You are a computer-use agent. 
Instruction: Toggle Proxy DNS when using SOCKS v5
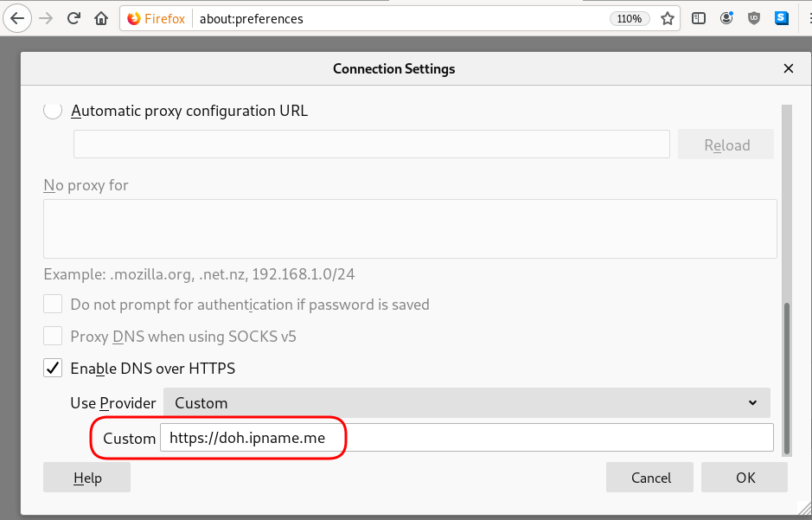coord(54,337)
